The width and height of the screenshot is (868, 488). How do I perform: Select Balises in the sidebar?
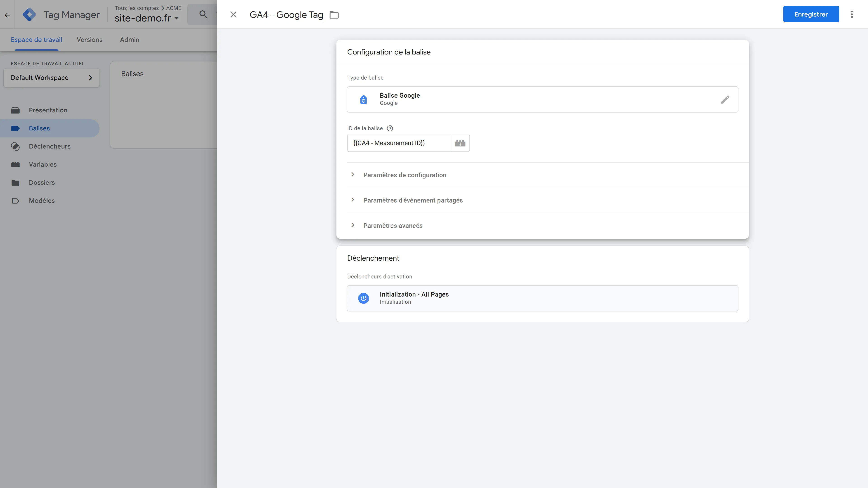click(50, 128)
